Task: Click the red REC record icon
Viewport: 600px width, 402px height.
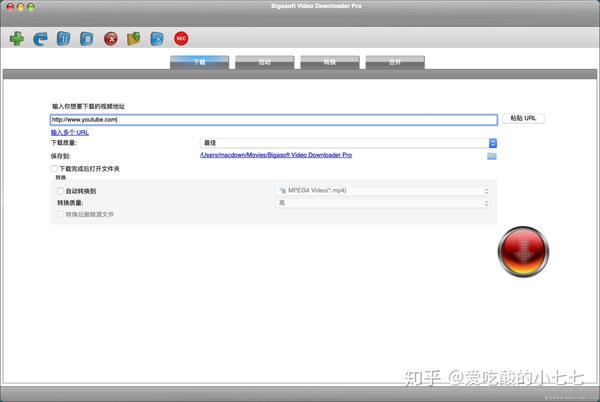Action: pos(181,38)
